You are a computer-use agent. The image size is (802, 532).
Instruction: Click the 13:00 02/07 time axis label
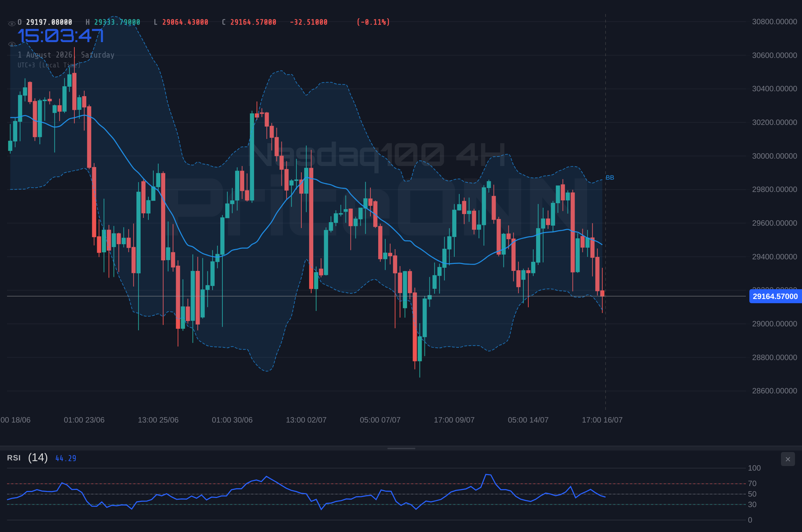(x=306, y=420)
